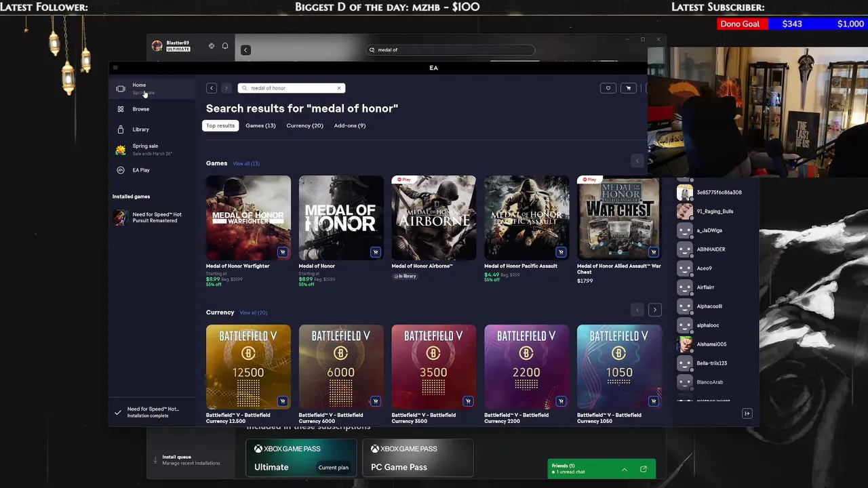
Task: Open Battlefield V 12500 currency thumbnail
Action: [248, 367]
